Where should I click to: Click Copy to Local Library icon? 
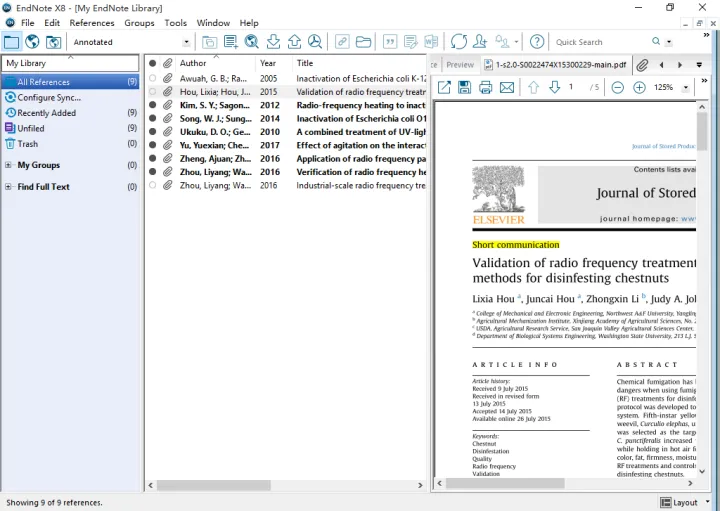pos(209,42)
